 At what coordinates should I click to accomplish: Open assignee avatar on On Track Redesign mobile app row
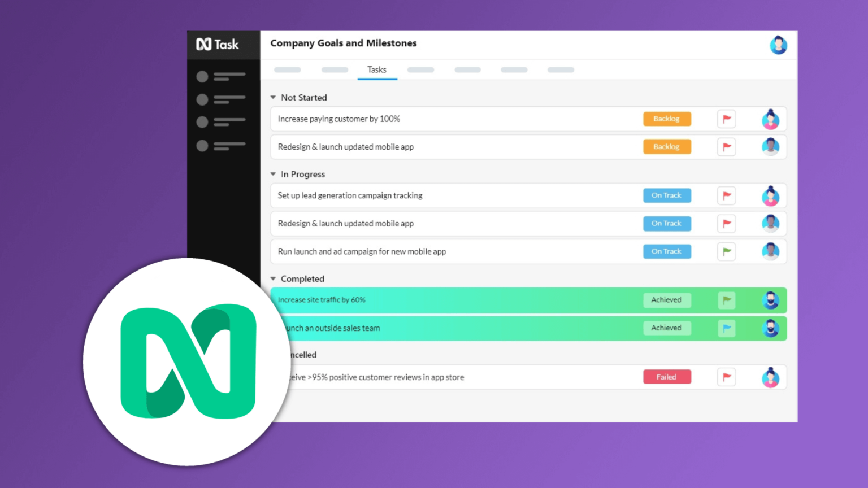pos(770,224)
